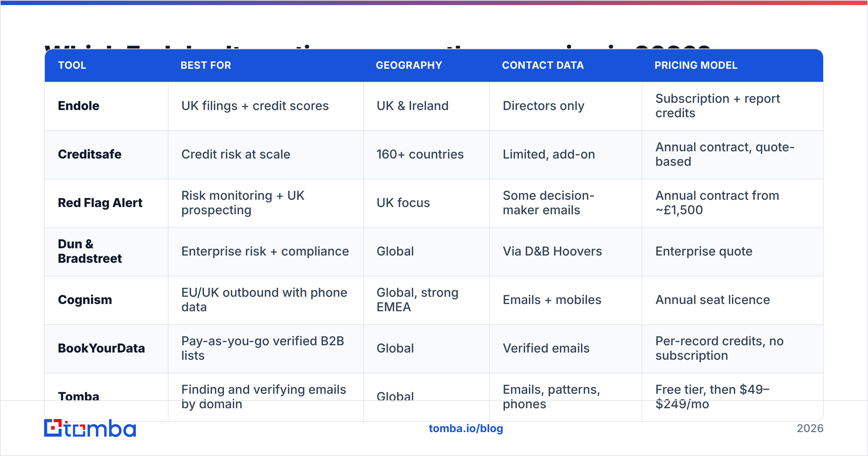Click Global in the Tomba row

395,397
